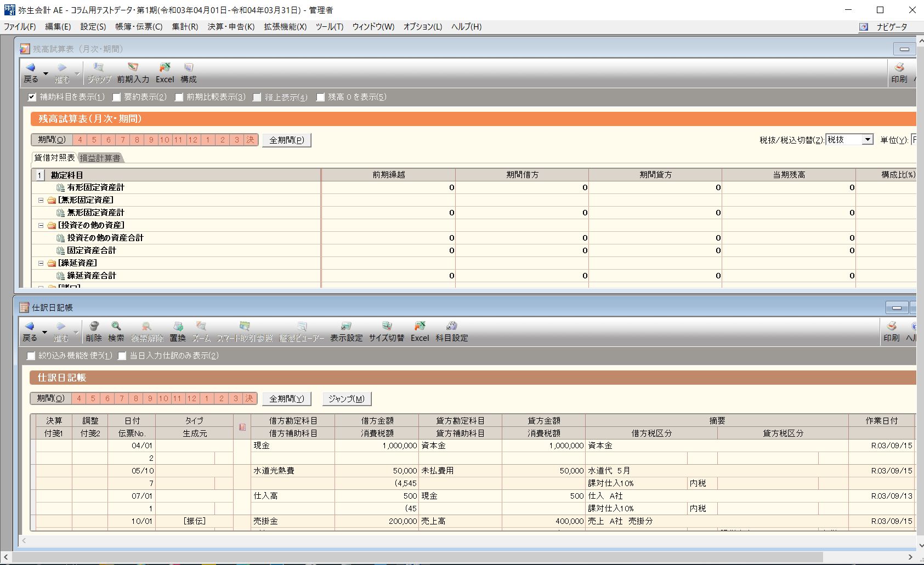The height and width of the screenshot is (565, 924).
Task: Click サイズ切替 icon in journal toolbar
Action: 387,332
